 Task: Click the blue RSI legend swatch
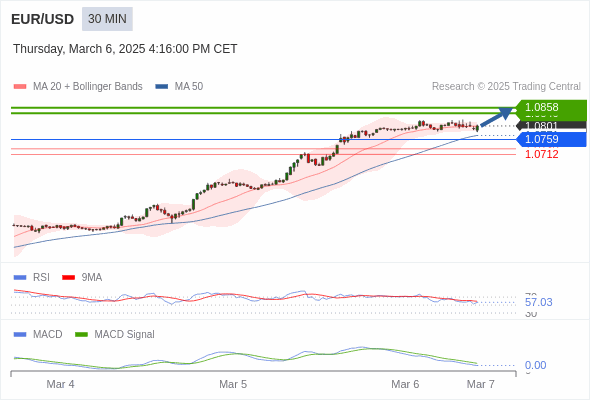(x=20, y=278)
